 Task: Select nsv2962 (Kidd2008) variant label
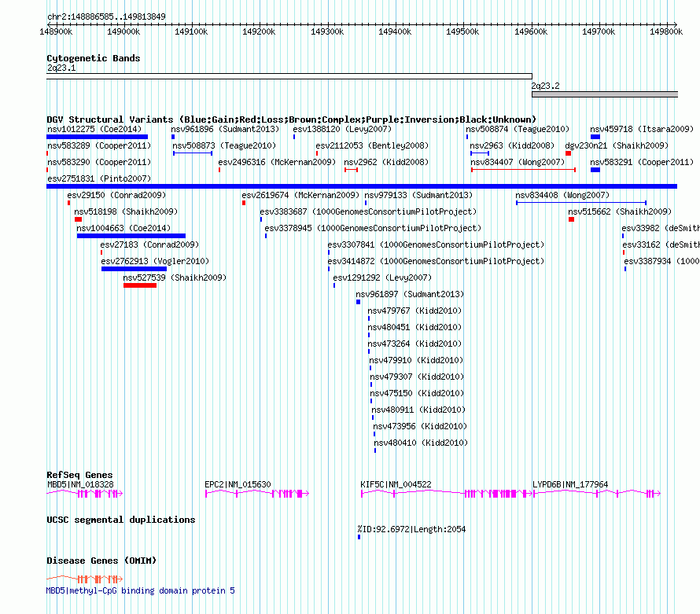386,162
